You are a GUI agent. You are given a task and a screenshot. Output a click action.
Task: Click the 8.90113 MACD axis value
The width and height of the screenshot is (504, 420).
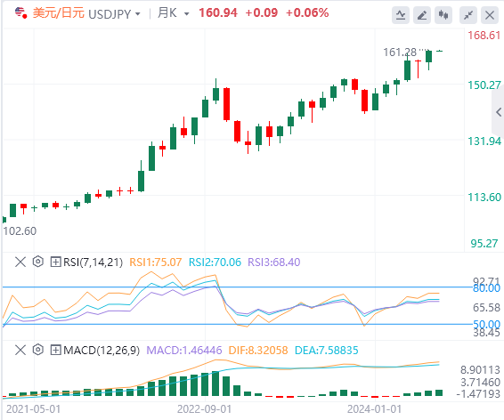coord(480,370)
